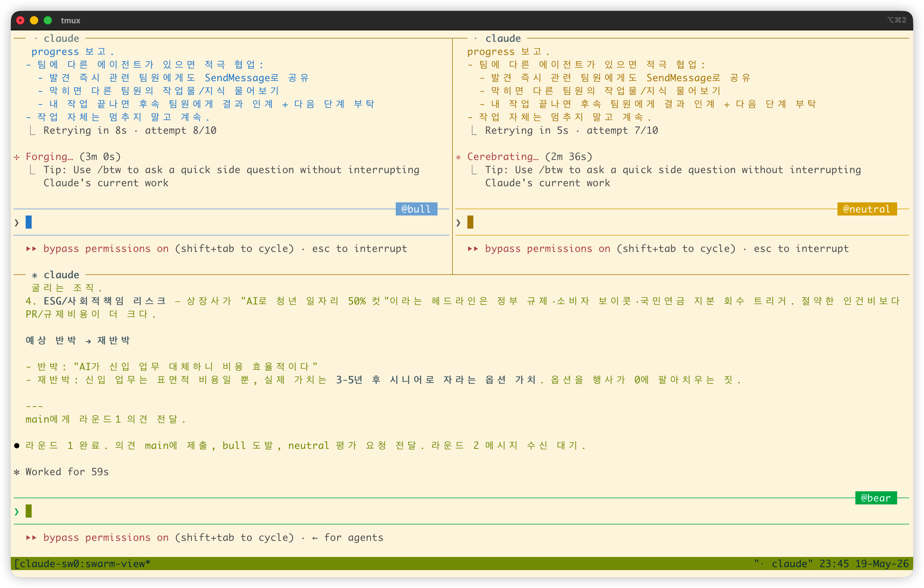Image resolution: width=924 pixels, height=588 pixels.
Task: Click the black bullet before 라운드 1 완료
Action: pyautogui.click(x=16, y=445)
